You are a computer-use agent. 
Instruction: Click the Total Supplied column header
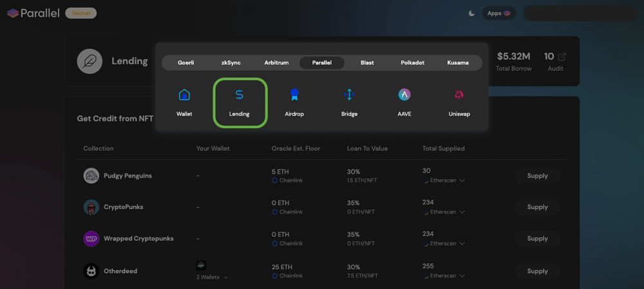click(x=444, y=148)
